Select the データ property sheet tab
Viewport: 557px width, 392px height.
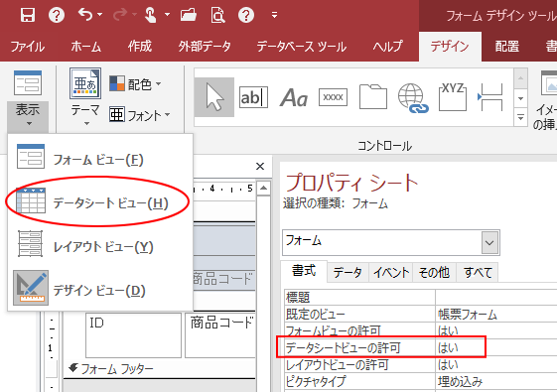coord(348,273)
